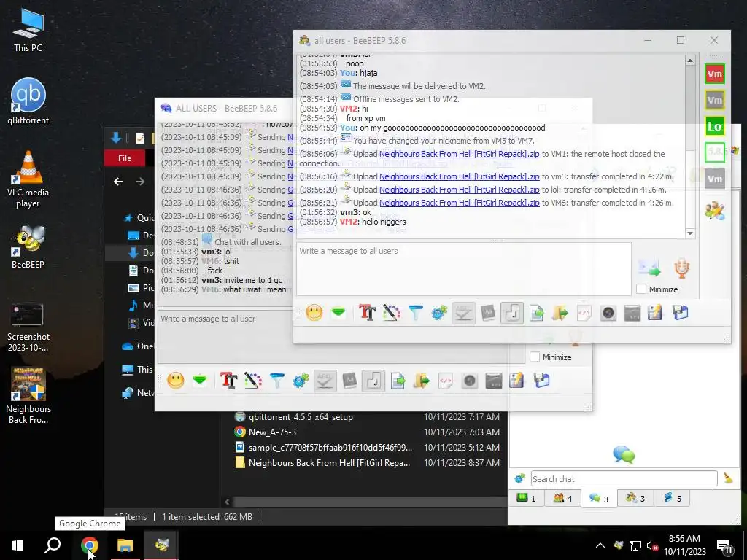Click chat history scrollbar up arrow
This screenshot has width=747, height=560.
[690, 61]
